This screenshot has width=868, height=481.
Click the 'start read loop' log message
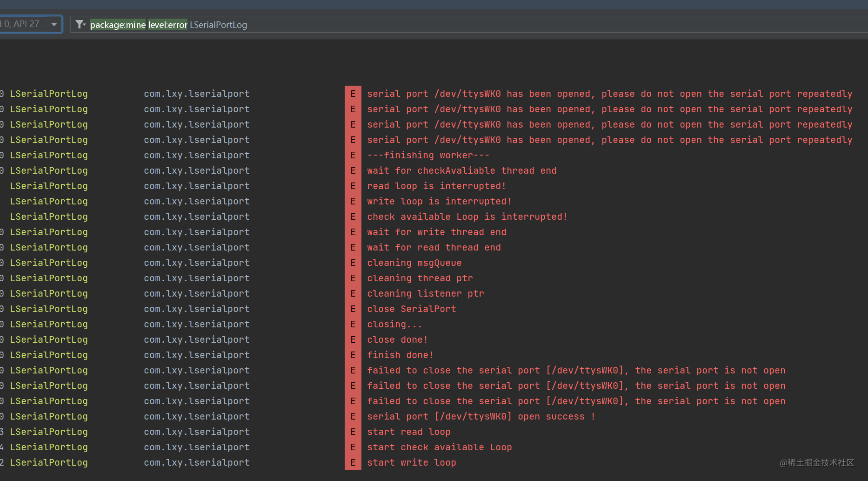409,432
